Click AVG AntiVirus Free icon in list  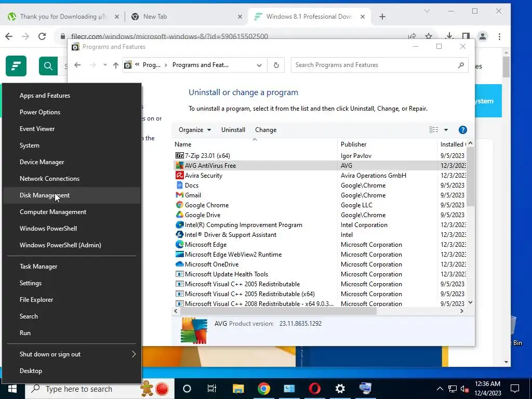coord(179,166)
